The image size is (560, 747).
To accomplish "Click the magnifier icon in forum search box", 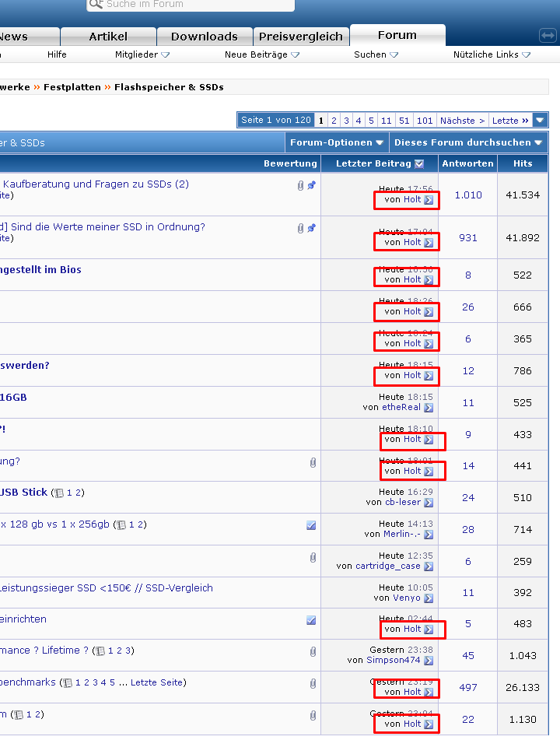I will click(96, 4).
